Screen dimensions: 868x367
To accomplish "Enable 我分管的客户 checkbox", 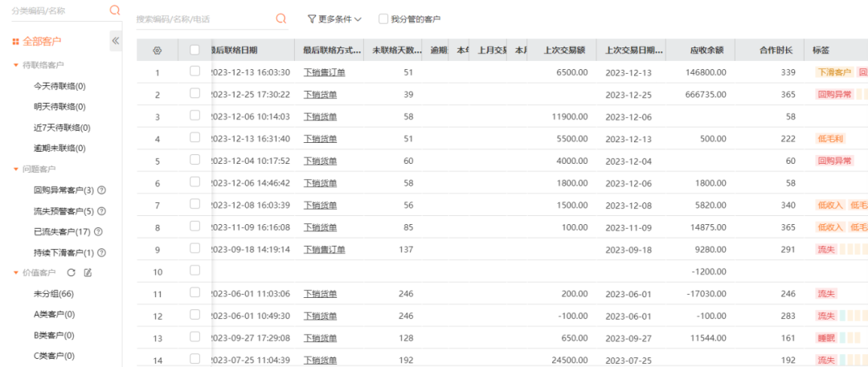I will tap(383, 18).
